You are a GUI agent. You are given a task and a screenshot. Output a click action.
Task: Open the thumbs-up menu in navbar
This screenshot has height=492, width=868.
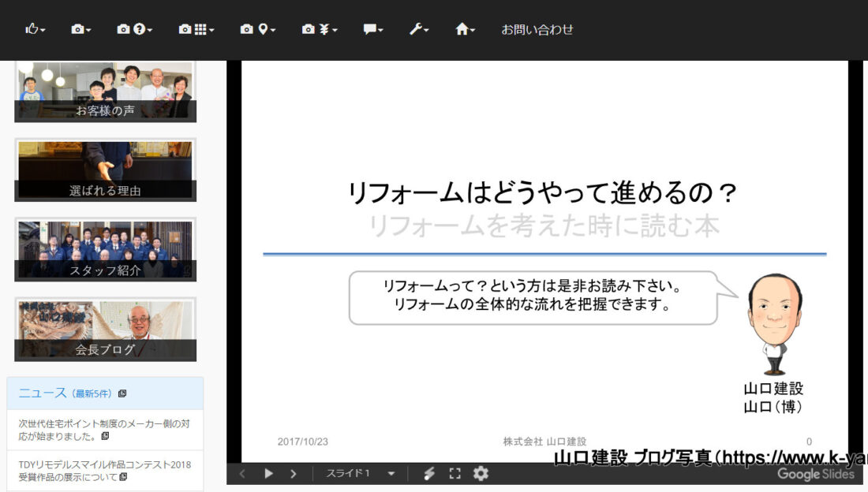point(35,29)
